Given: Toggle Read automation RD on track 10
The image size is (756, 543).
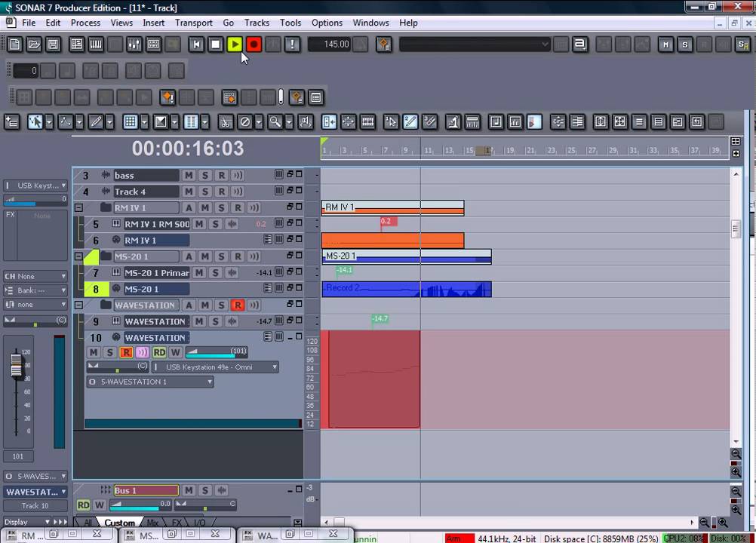Looking at the screenshot, I should point(159,352).
